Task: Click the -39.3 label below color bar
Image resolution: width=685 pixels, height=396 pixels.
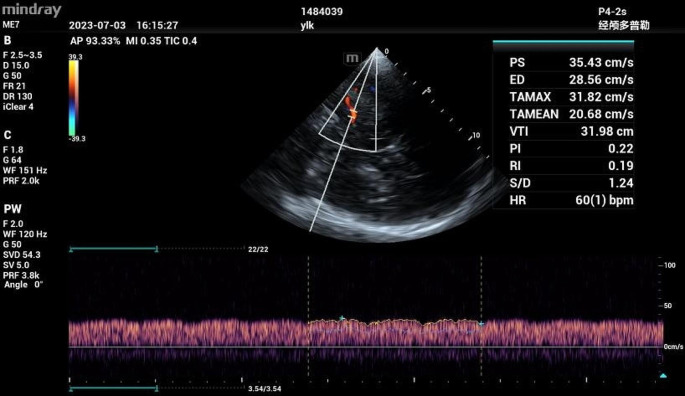Action: (77, 139)
